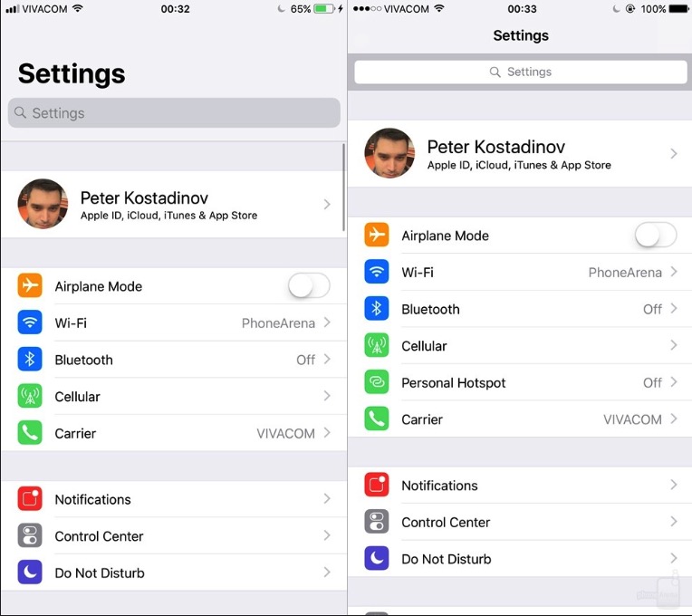The height and width of the screenshot is (616, 692).
Task: Open Do Not Disturb chevron in right screen
Action: coord(674,558)
